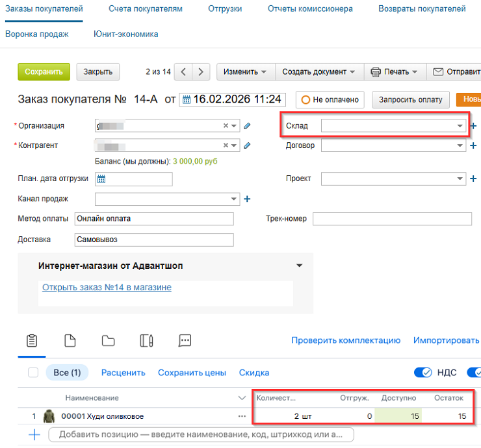Image resolution: width=481 pixels, height=448 pixels.
Task: Open the Отгрузки tab
Action: click(x=225, y=9)
